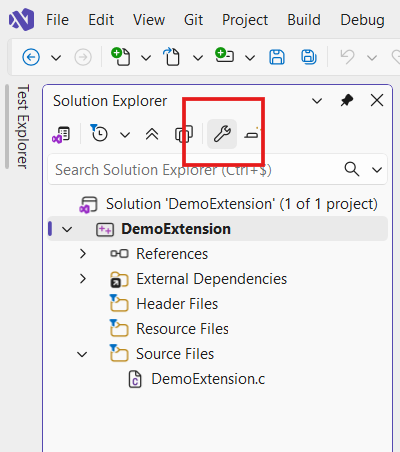This screenshot has height=452, width=400.
Task: Click the Collapse All icon
Action: pyautogui.click(x=152, y=134)
